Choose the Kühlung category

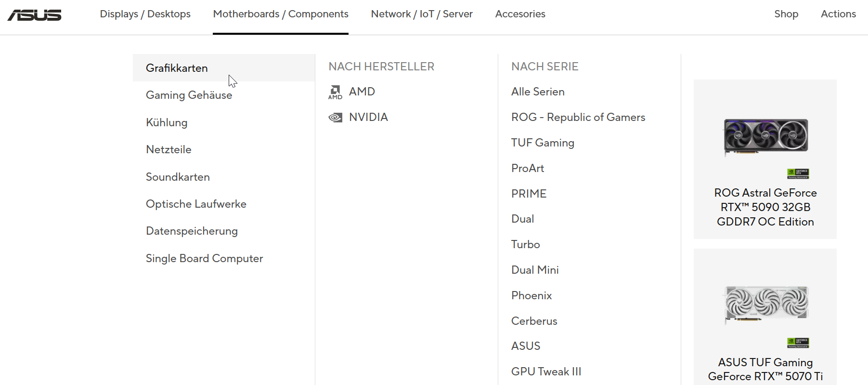pyautogui.click(x=166, y=122)
